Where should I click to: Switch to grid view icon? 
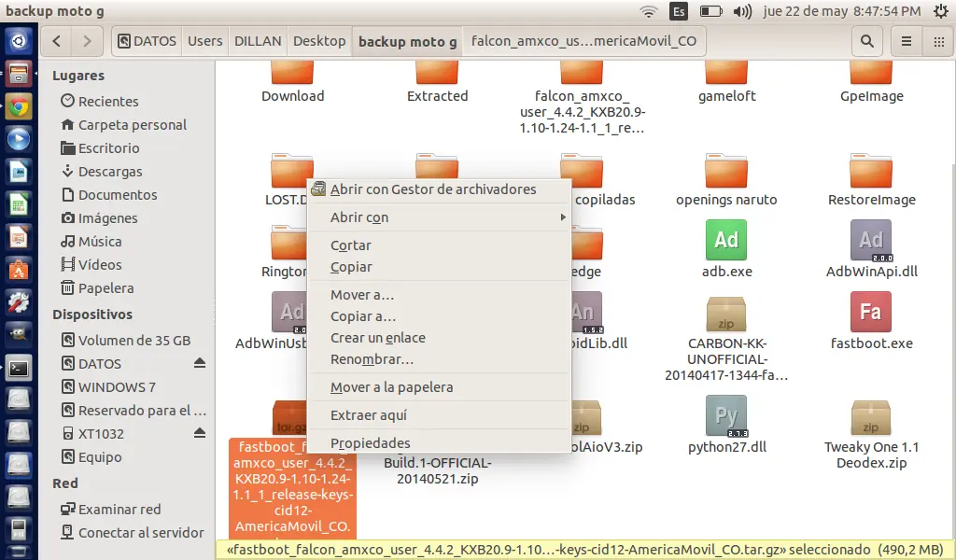point(939,41)
